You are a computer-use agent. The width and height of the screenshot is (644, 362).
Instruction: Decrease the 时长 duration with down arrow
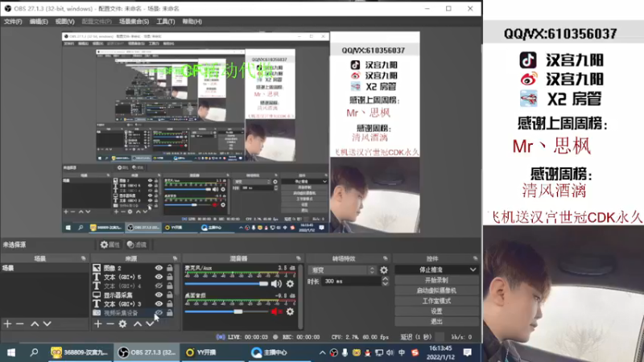click(386, 284)
